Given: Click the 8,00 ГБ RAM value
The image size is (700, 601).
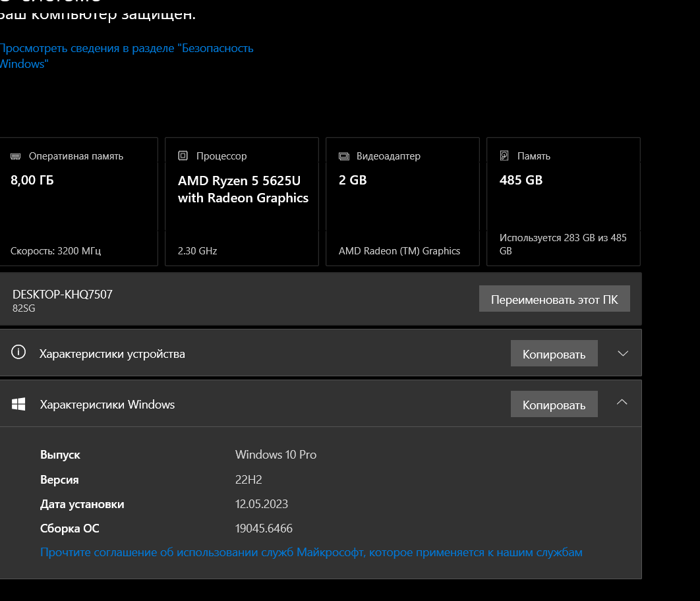Looking at the screenshot, I should tap(32, 181).
